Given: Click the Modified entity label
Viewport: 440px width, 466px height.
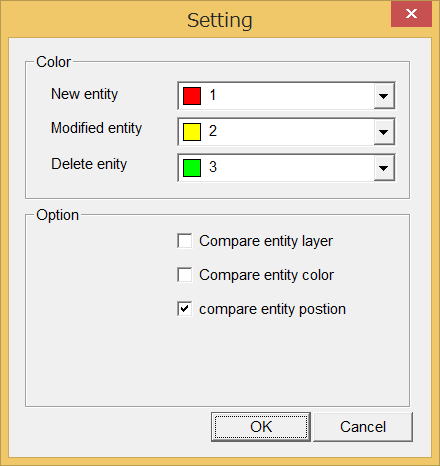Looking at the screenshot, I should pyautogui.click(x=96, y=128).
